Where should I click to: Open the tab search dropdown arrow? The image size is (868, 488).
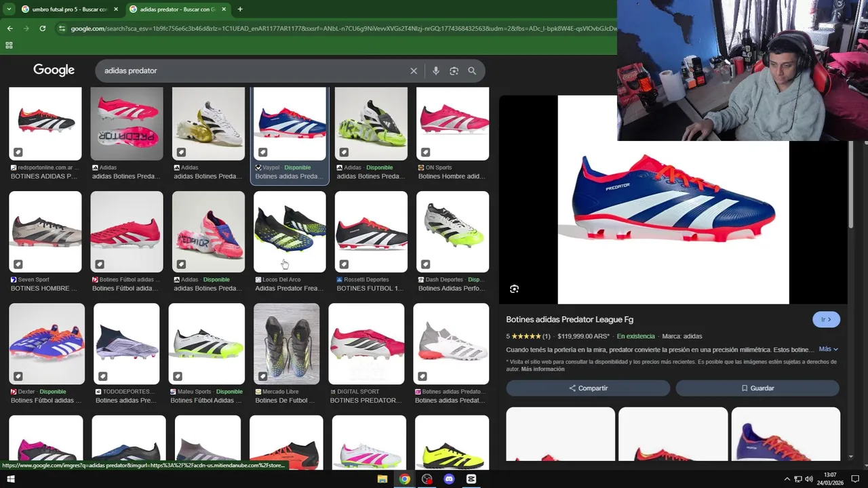pyautogui.click(x=9, y=9)
